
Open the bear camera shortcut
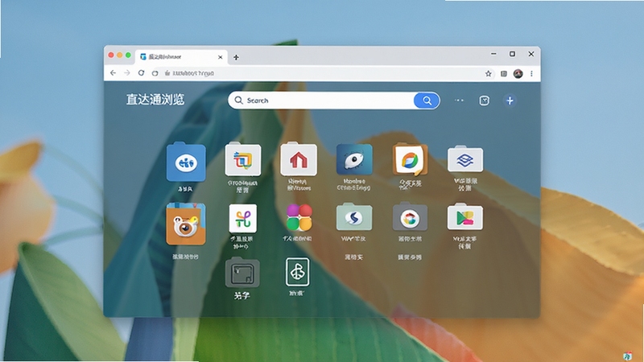(x=186, y=224)
